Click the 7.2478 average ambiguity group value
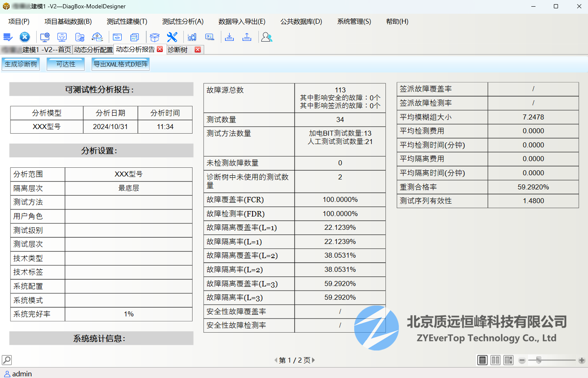This screenshot has width=588, height=378. tap(533, 117)
